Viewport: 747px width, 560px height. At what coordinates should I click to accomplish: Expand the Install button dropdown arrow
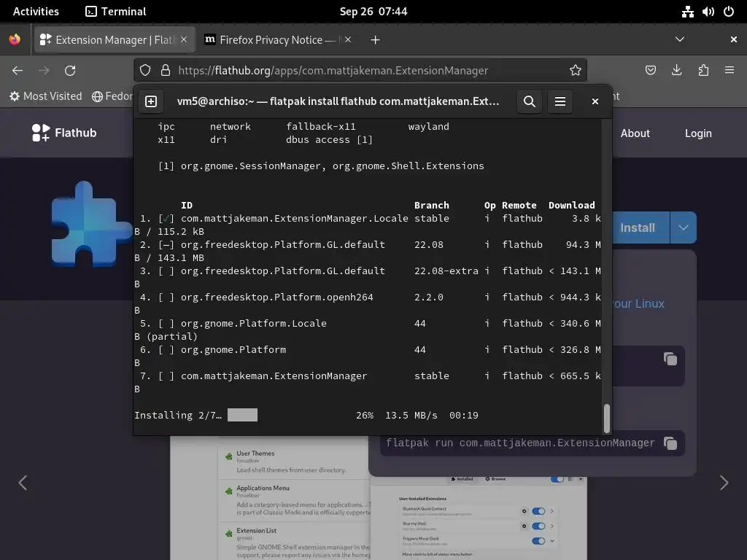[683, 227]
